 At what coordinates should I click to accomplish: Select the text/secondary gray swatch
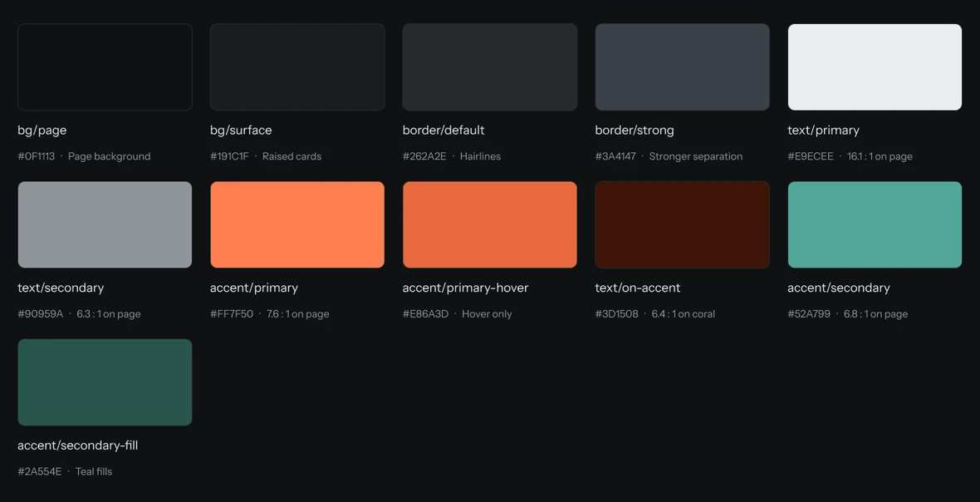[105, 224]
